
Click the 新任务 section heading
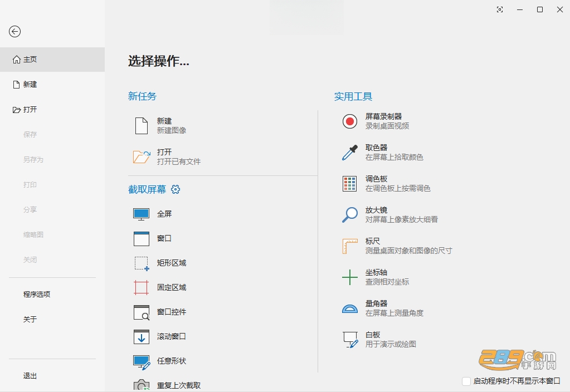click(x=142, y=96)
